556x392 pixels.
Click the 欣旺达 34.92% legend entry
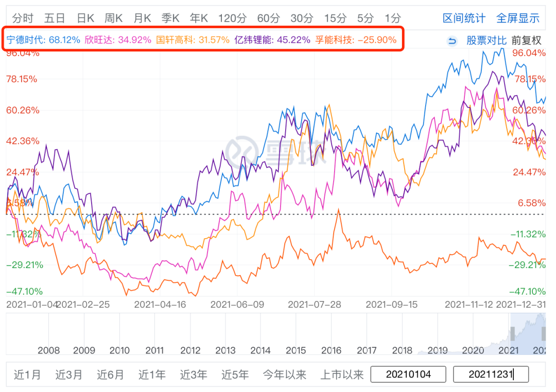118,40
